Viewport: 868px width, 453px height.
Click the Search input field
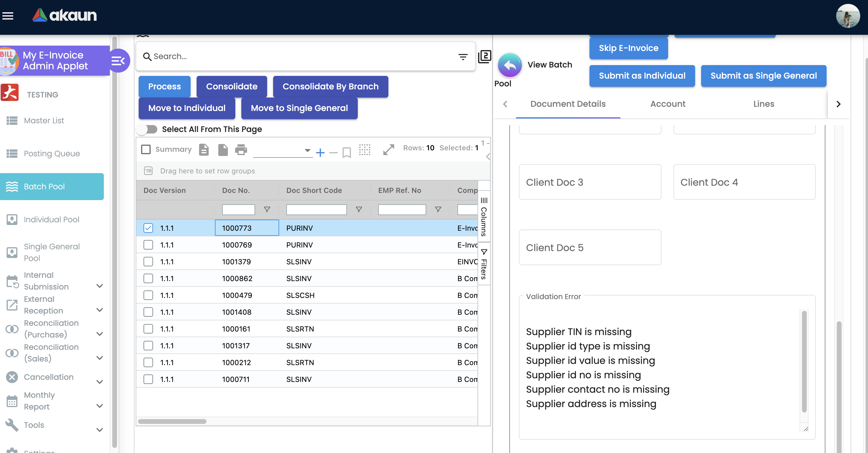(303, 57)
